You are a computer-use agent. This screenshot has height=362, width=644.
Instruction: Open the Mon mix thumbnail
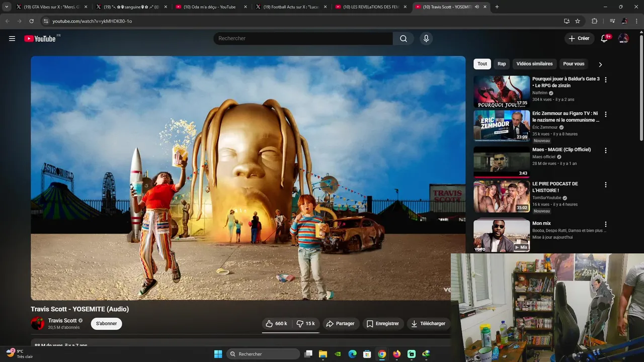point(502,235)
